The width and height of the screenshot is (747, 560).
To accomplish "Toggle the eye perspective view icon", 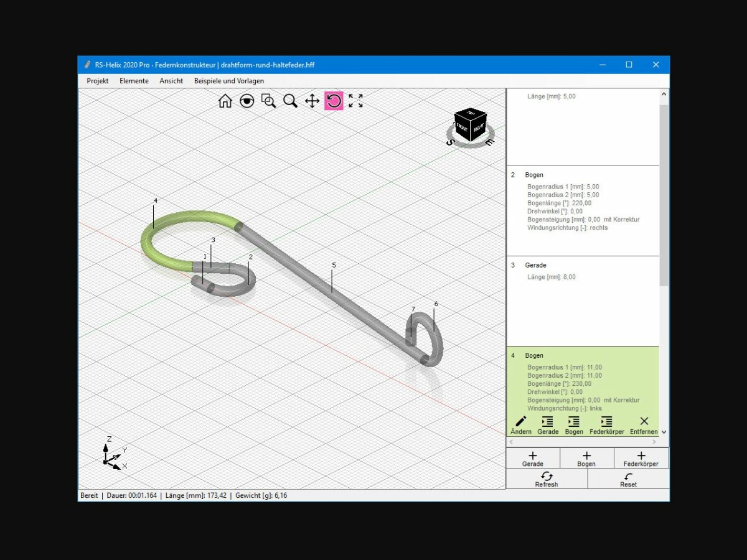I will click(247, 101).
